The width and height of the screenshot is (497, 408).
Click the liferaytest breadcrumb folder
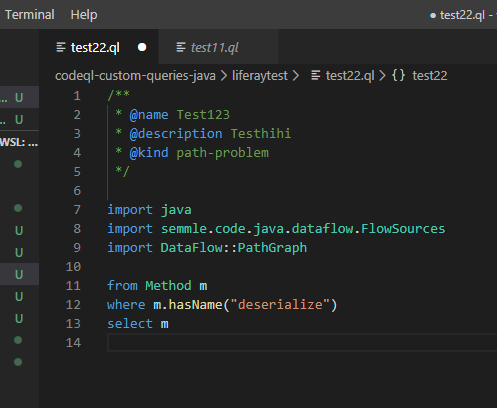[260, 76]
